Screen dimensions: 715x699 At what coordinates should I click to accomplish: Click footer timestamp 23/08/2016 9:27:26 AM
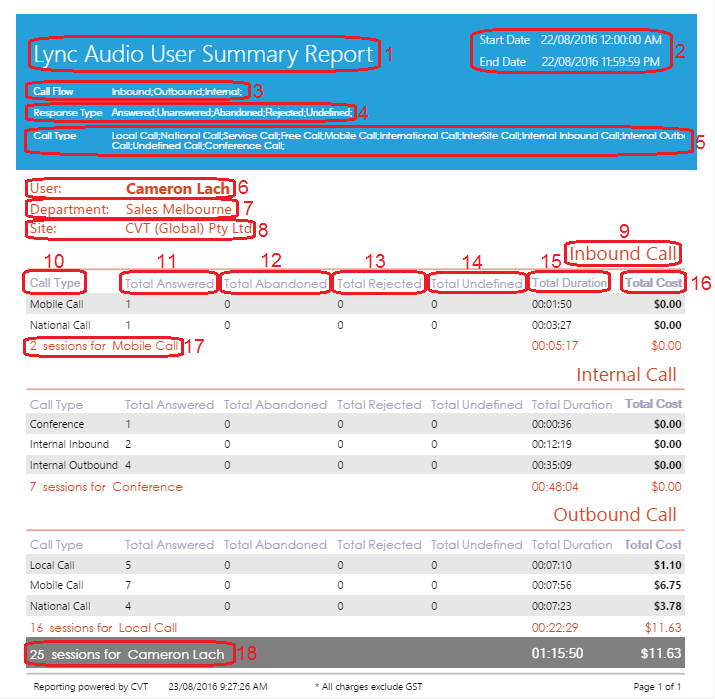(218, 687)
